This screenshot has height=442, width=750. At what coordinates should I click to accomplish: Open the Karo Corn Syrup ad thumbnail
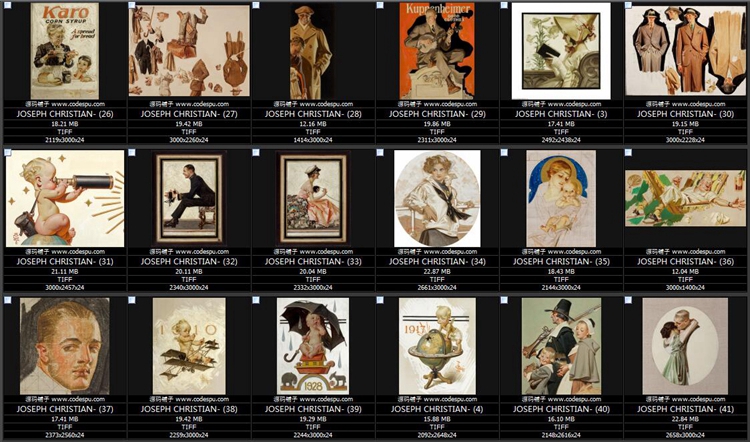(x=65, y=51)
